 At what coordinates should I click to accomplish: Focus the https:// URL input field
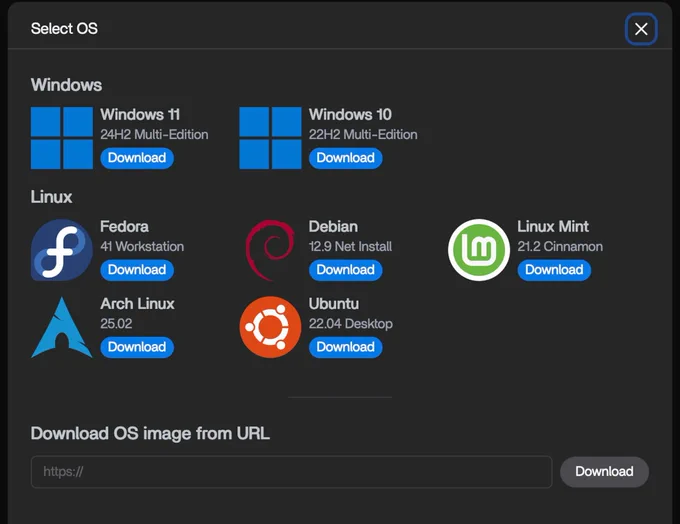click(291, 472)
